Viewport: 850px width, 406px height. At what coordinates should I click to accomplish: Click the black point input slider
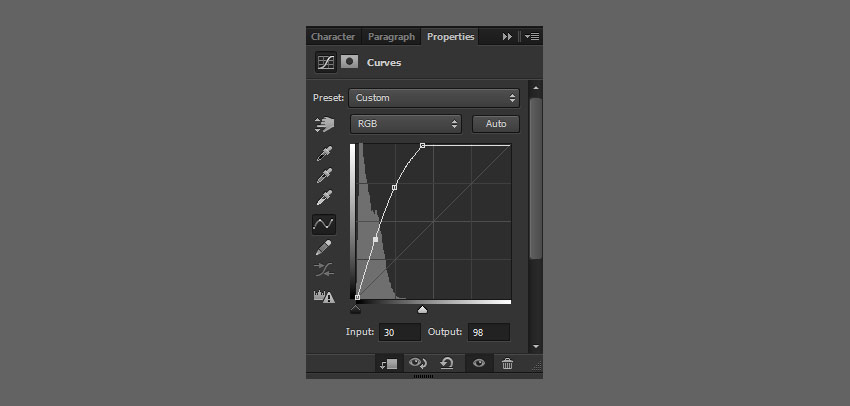click(x=356, y=310)
